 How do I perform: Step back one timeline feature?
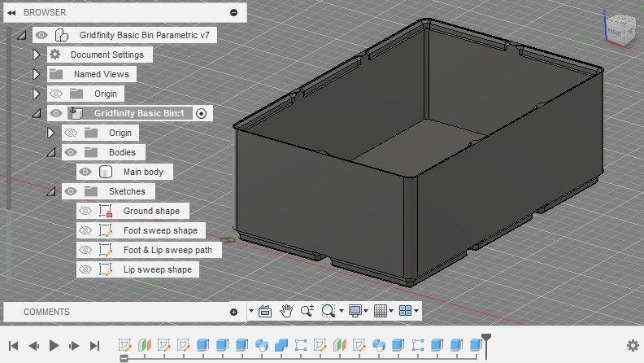click(x=33, y=346)
